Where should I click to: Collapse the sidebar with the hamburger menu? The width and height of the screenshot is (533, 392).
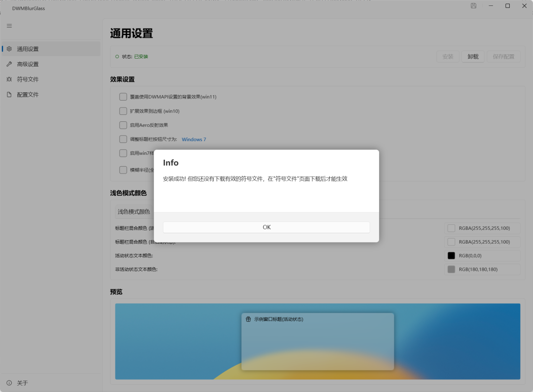(x=9, y=26)
